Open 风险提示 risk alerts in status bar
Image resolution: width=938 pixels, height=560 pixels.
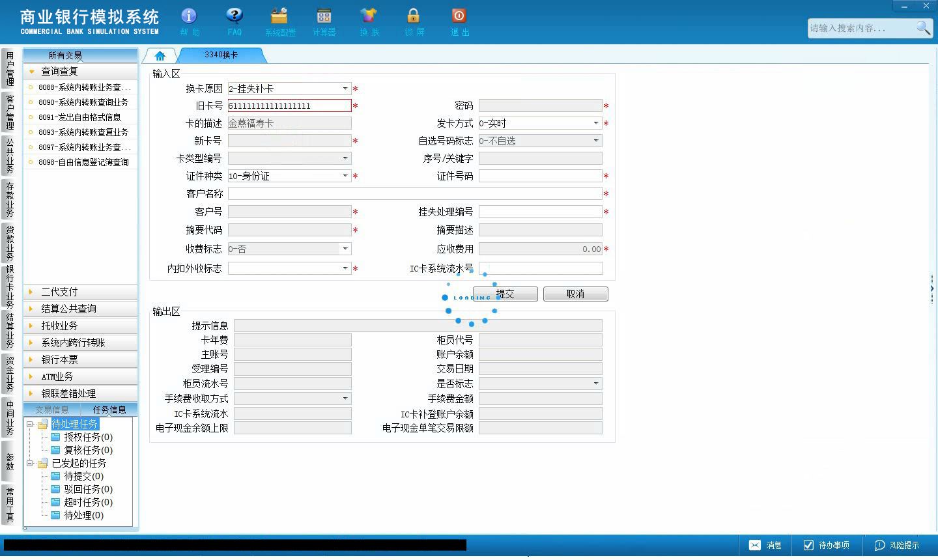[898, 545]
